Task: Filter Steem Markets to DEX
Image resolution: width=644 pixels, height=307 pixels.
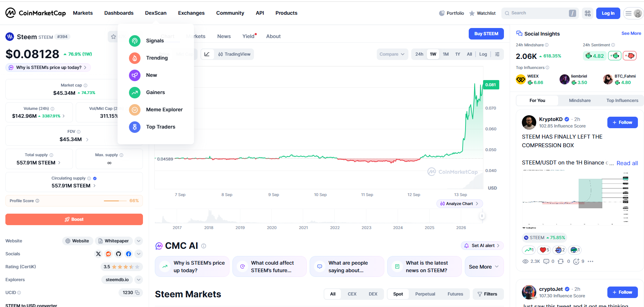Action: coord(373,294)
